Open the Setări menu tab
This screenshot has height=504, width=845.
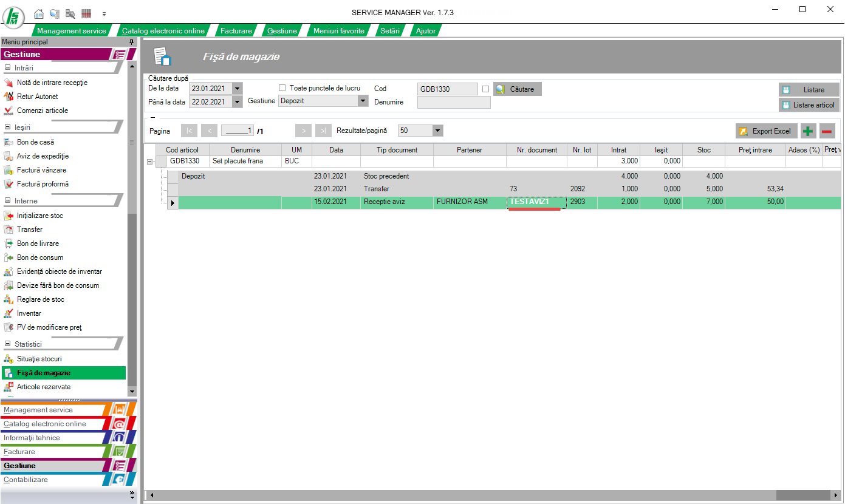pos(389,31)
